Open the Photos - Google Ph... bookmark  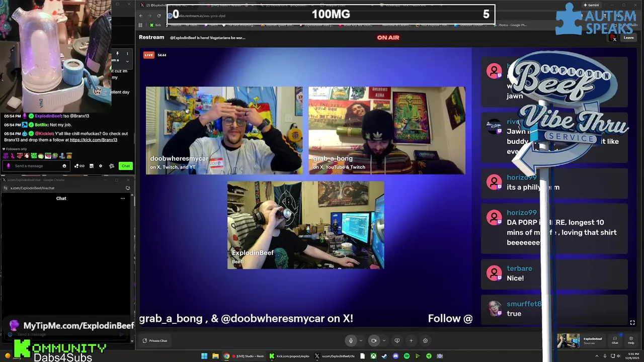click(x=510, y=25)
